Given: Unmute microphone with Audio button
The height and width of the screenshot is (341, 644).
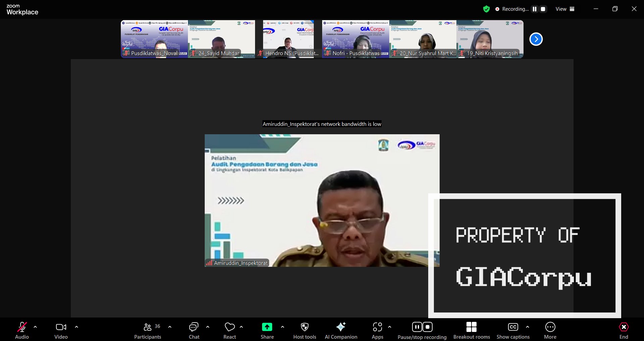Looking at the screenshot, I should 22,331.
